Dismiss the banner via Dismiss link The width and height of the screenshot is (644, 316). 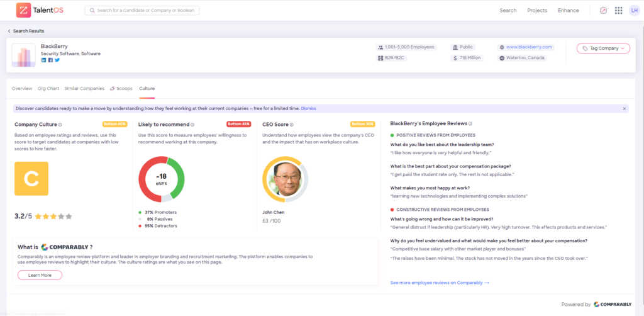tap(308, 108)
